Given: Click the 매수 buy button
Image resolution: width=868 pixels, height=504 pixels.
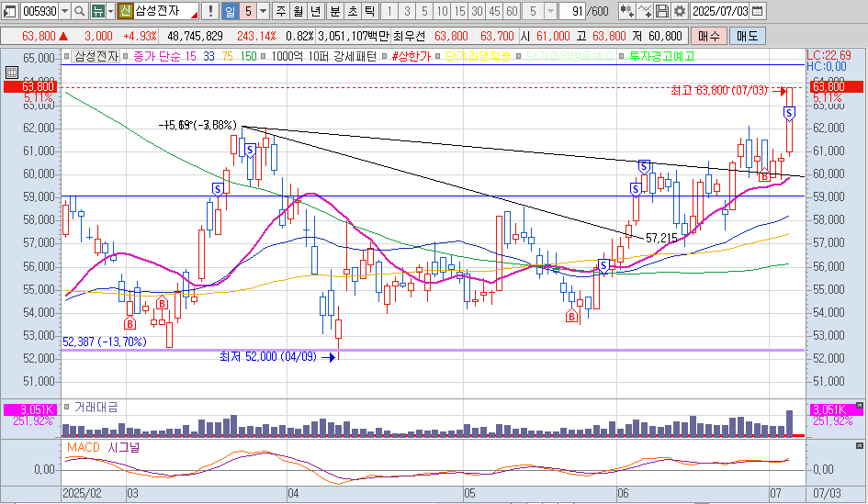Looking at the screenshot, I should tap(708, 36).
